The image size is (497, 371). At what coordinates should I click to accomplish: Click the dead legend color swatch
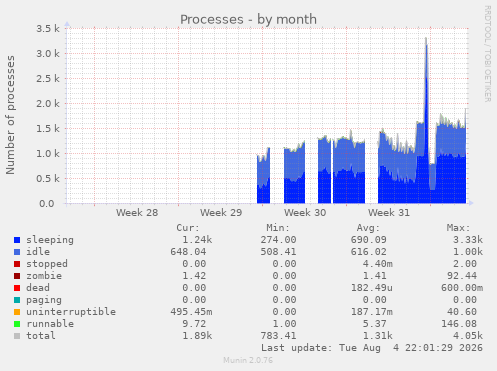tap(17, 288)
